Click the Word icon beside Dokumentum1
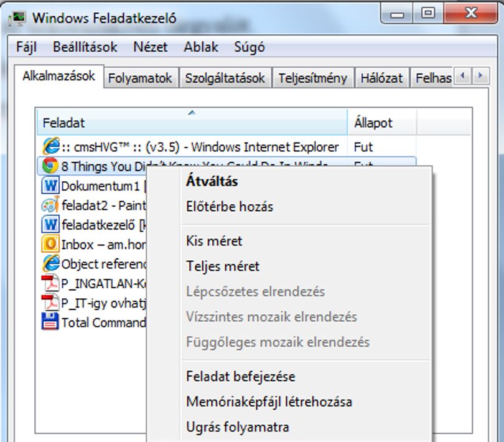The height and width of the screenshot is (442, 504). (x=50, y=186)
